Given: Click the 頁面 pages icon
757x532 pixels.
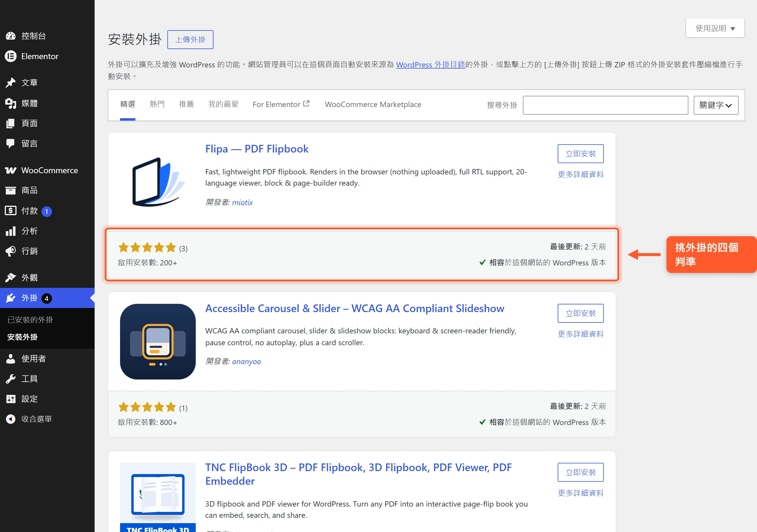Looking at the screenshot, I should [11, 123].
